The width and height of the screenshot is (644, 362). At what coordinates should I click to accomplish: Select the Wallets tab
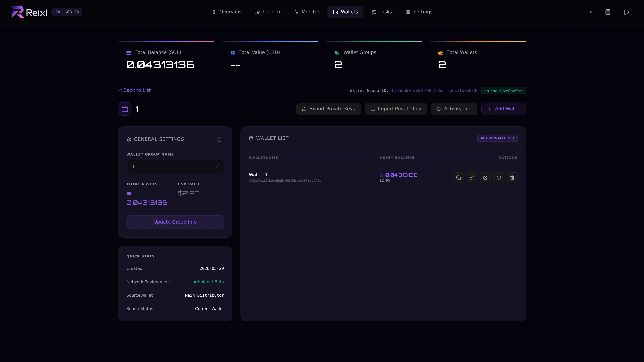(x=345, y=12)
